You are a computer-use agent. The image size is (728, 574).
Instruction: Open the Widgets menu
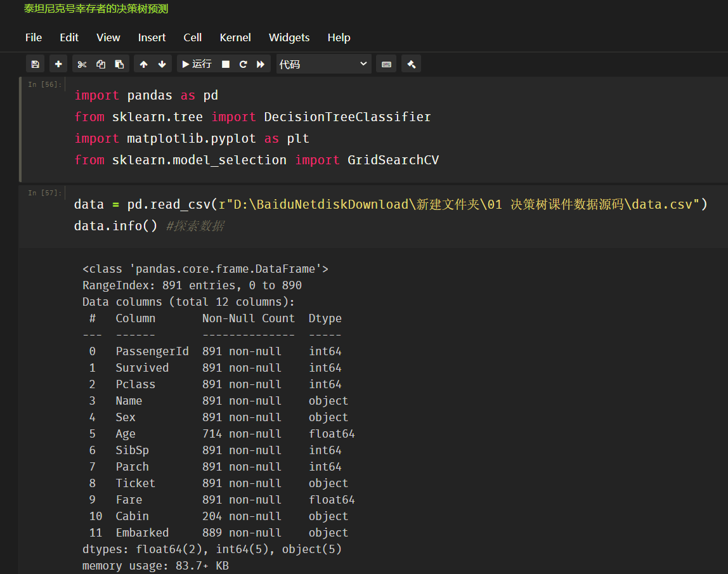(x=289, y=37)
